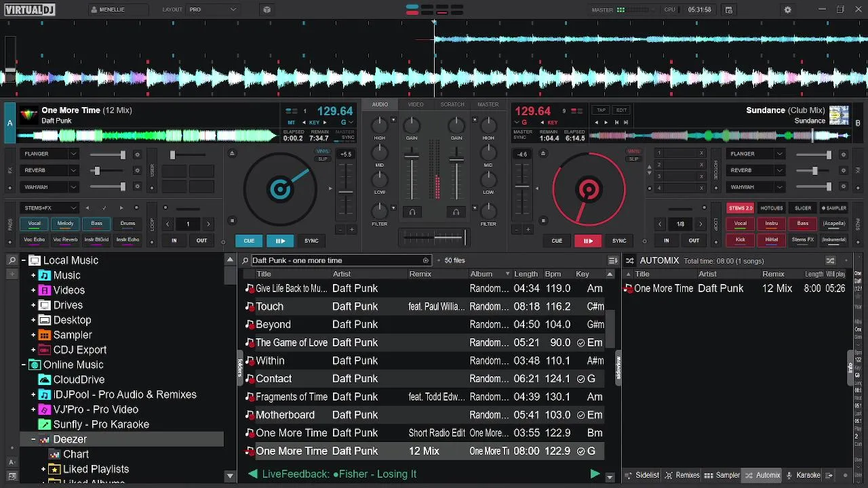Screen dimensions: 868x488
Task: Click the Automix shuffle icon at panel top right
Action: click(x=830, y=260)
